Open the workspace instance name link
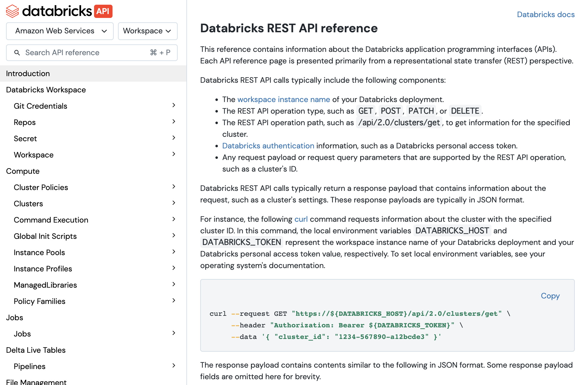The width and height of the screenshot is (588, 385). (284, 99)
